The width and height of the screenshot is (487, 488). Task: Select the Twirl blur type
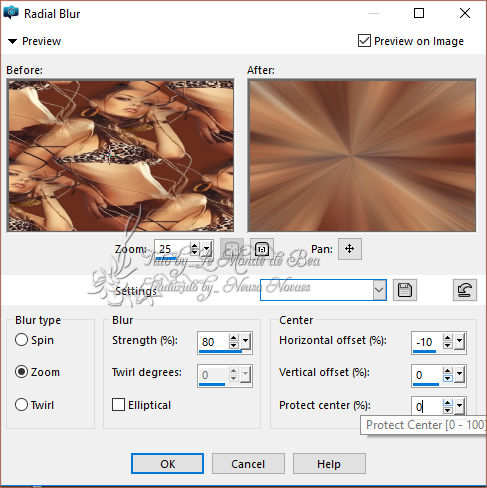click(x=21, y=405)
